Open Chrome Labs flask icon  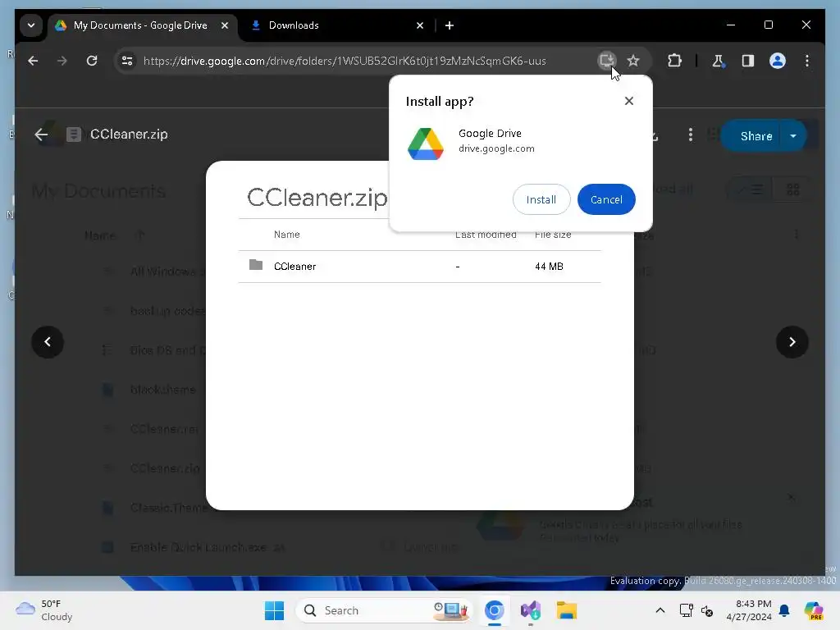point(718,61)
